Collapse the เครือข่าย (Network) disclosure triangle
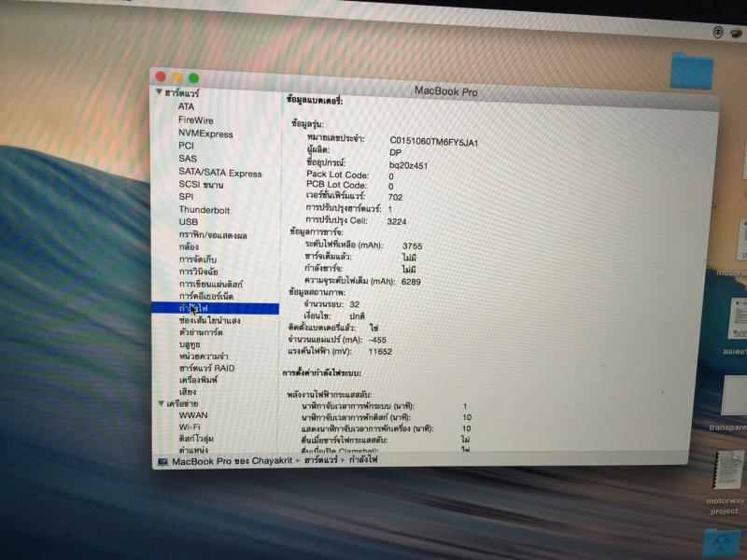This screenshot has height=560, width=747. pyautogui.click(x=160, y=403)
